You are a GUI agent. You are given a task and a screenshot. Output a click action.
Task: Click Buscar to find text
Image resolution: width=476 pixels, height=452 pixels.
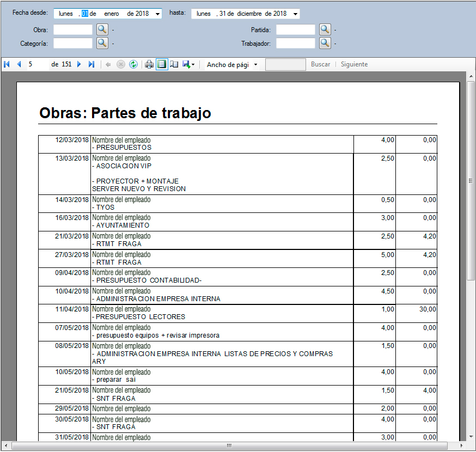pyautogui.click(x=321, y=64)
